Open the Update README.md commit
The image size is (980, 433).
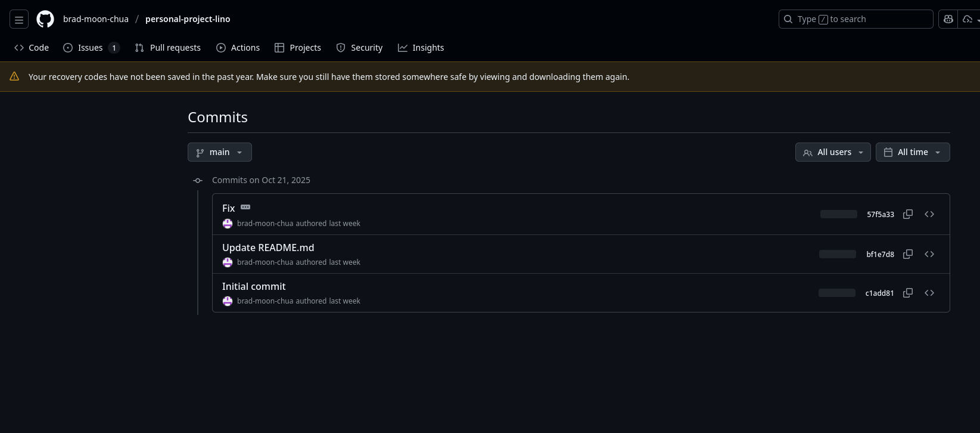[267, 248]
